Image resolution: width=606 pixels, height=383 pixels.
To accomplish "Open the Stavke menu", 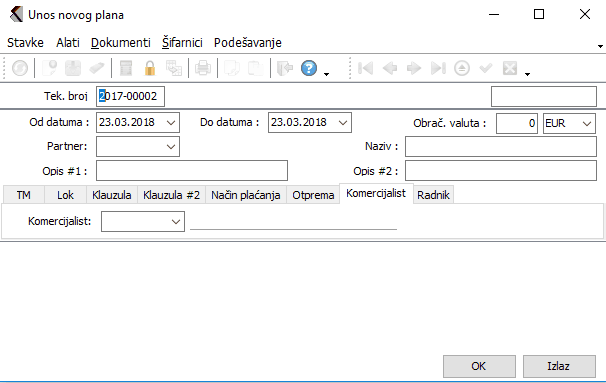I will pos(26,43).
